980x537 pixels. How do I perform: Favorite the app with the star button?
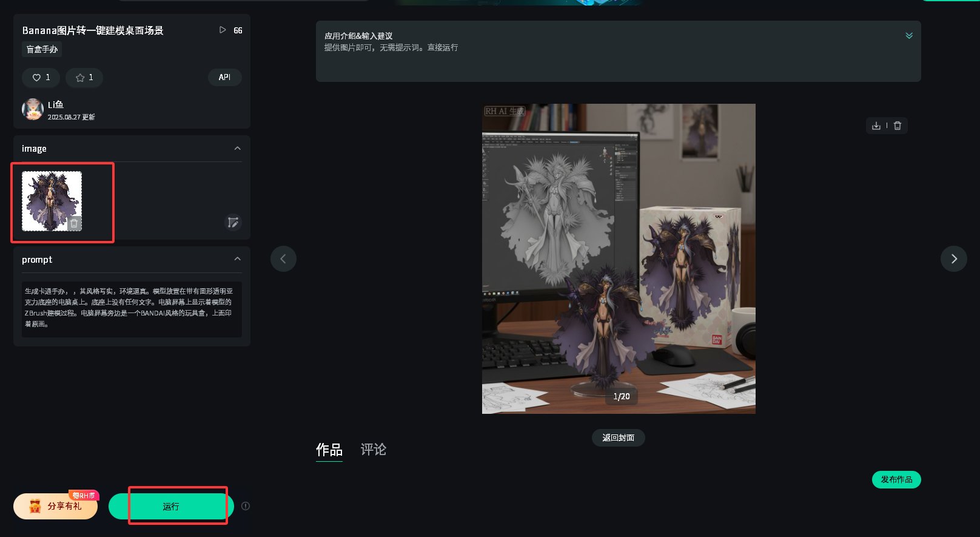click(84, 78)
